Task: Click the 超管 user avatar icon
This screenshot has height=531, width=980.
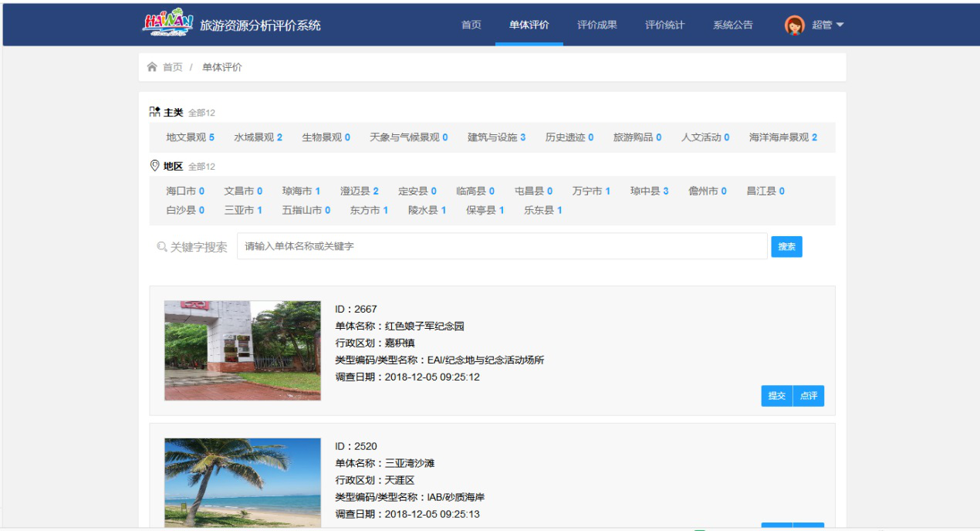Action: [x=794, y=23]
